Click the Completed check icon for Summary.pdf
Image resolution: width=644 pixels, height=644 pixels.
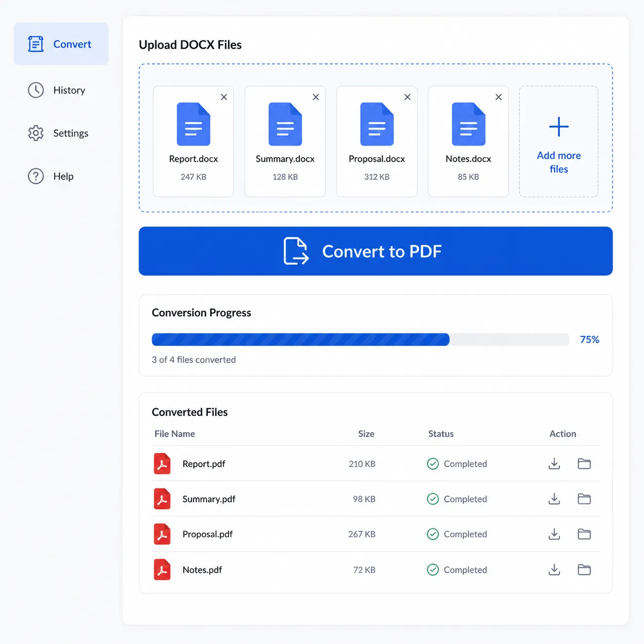click(433, 499)
